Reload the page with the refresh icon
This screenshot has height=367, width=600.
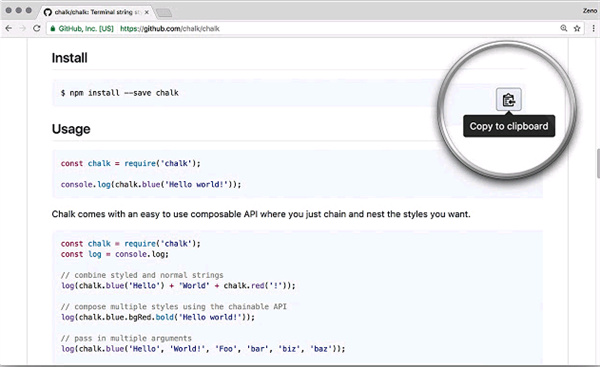pos(37,28)
